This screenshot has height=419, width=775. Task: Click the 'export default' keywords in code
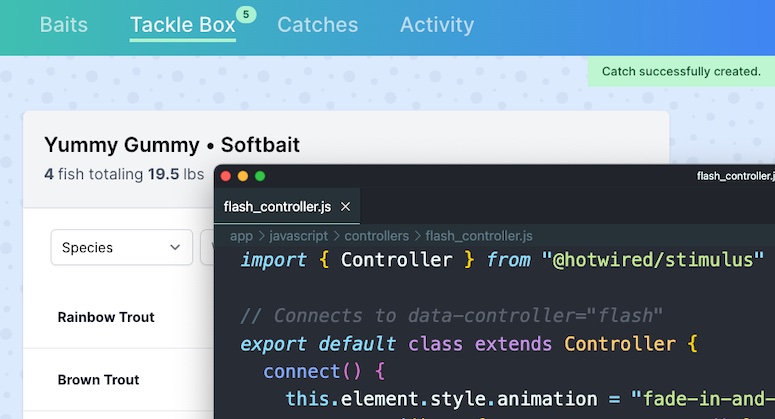pos(318,343)
